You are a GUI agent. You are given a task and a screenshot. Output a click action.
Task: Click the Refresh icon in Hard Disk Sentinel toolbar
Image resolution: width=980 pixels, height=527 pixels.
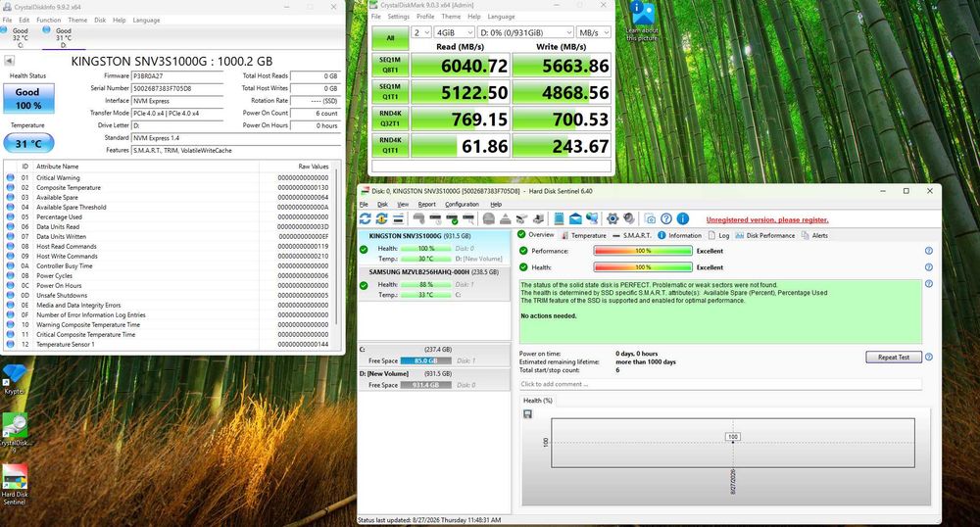[365, 218]
